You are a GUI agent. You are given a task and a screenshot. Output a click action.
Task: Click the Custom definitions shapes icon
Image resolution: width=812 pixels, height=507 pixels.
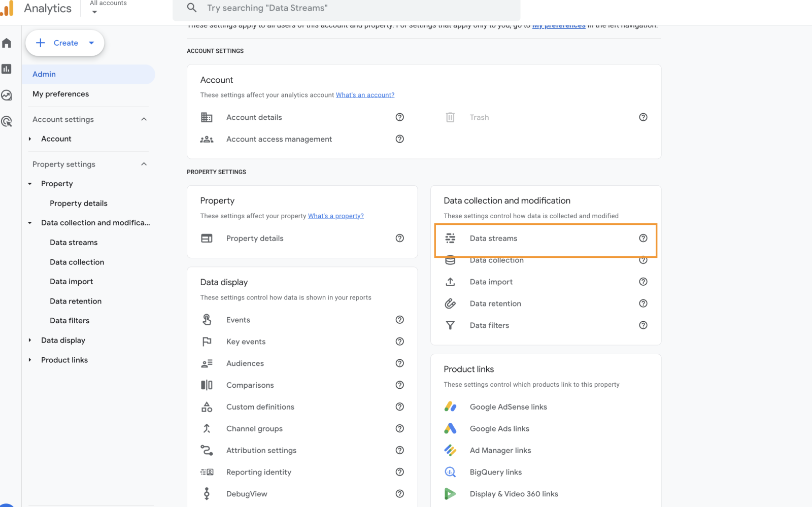(x=207, y=407)
